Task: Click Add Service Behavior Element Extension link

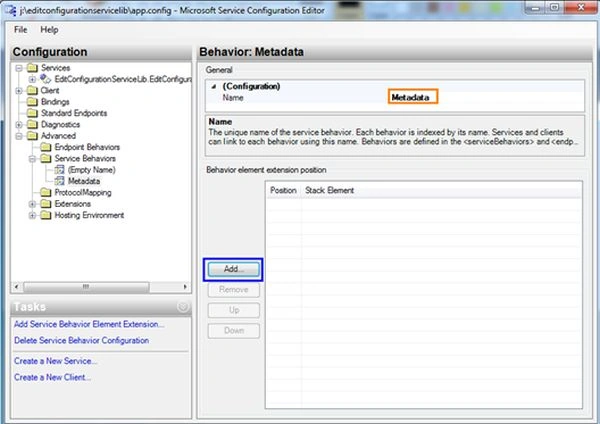Action: pyautogui.click(x=89, y=324)
